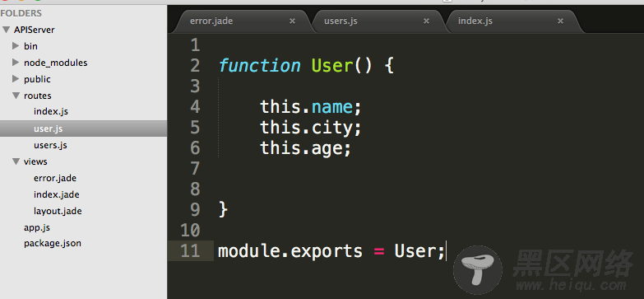Select the public folder
This screenshot has width=644, height=299.
pyautogui.click(x=37, y=79)
